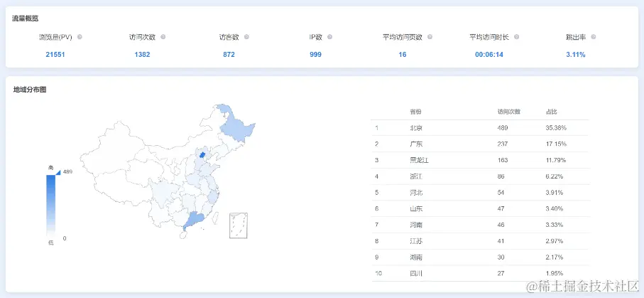Screen dimensions: 644x298
Task: Show help for 平均访问页数 via its icon
Action: coord(430,37)
